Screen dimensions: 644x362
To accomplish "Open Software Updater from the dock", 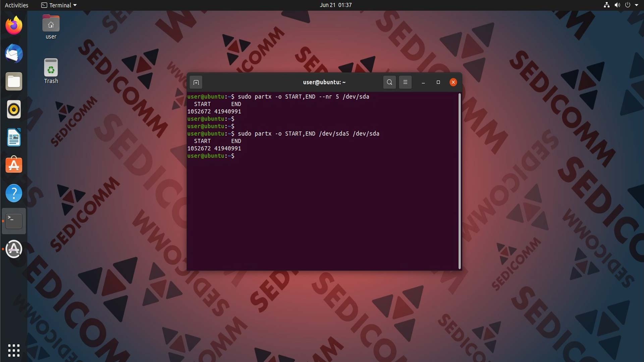I will click(14, 249).
